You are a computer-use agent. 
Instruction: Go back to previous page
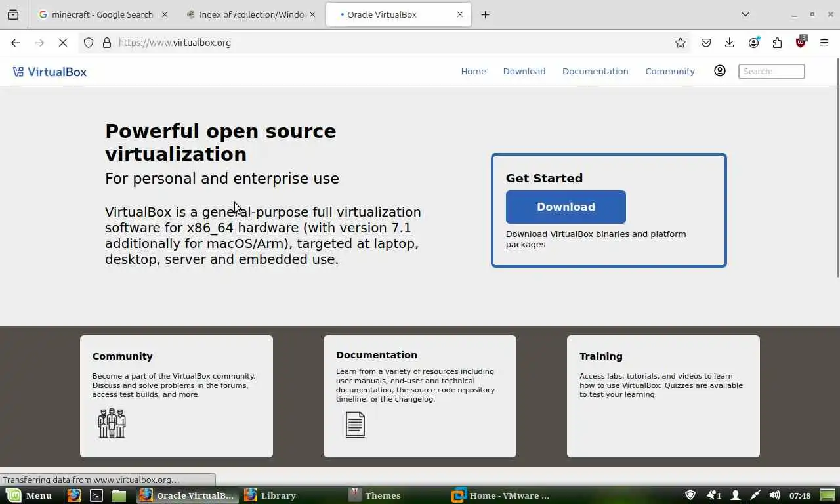click(16, 43)
